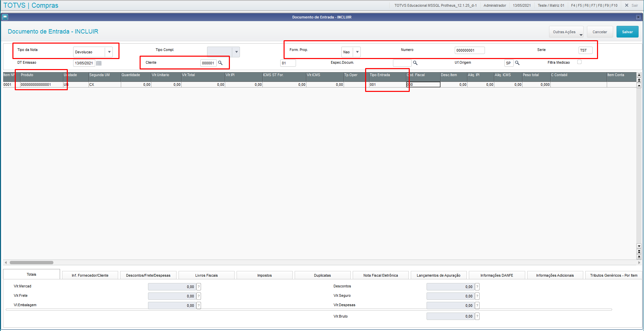Click the Numero input field
Image resolution: width=644 pixels, height=331 pixels.
pyautogui.click(x=469, y=50)
